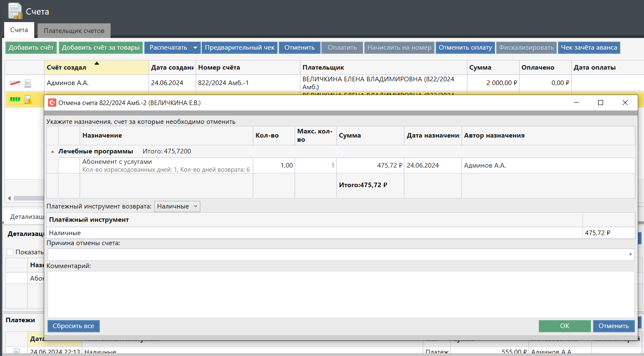Click the Сбросить все button
644x356 pixels.
73,326
